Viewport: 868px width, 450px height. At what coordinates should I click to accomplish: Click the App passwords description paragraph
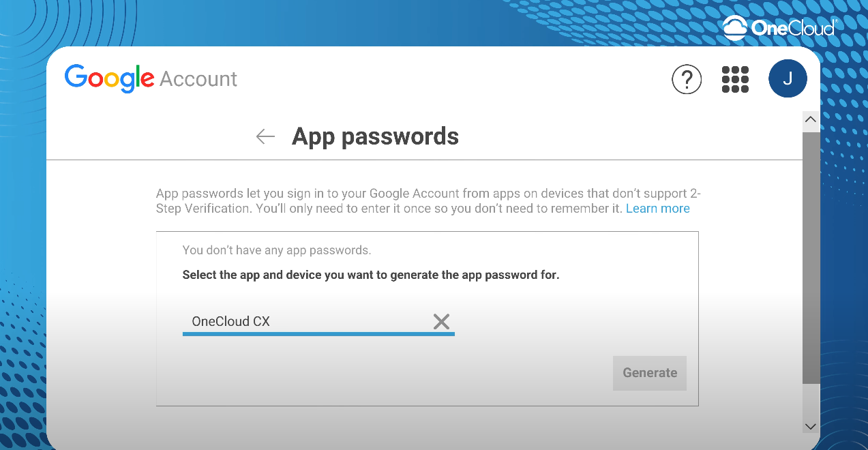click(x=428, y=201)
